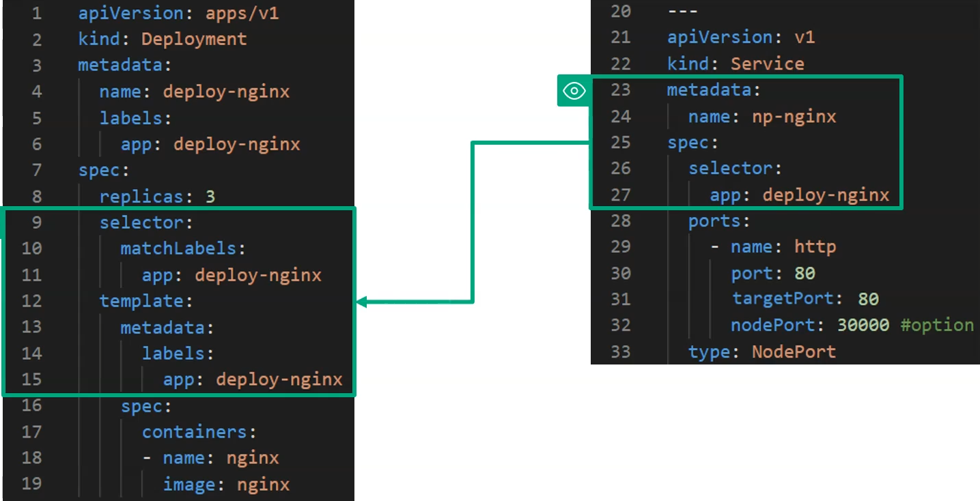Click 'metadata:' on line 13
The height and width of the screenshot is (501, 980).
click(167, 328)
